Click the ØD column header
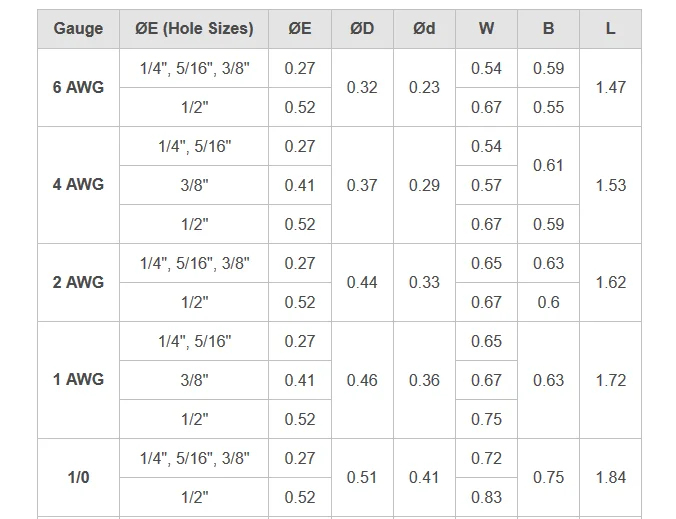The width and height of the screenshot is (676, 519). tap(362, 29)
